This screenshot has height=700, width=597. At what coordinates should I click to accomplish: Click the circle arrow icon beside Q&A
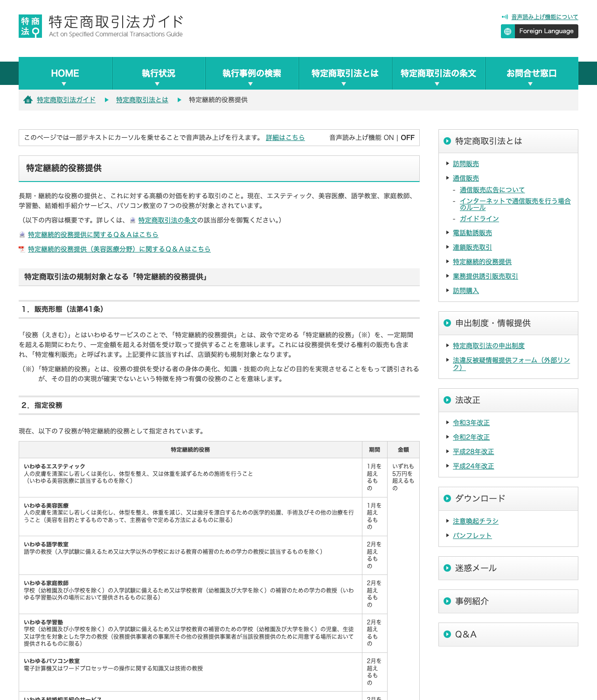point(447,634)
